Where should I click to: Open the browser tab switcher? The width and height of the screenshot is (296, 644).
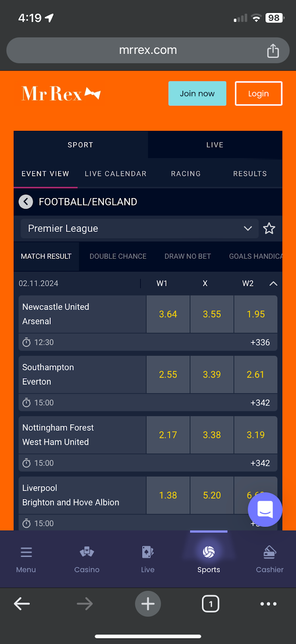(211, 604)
